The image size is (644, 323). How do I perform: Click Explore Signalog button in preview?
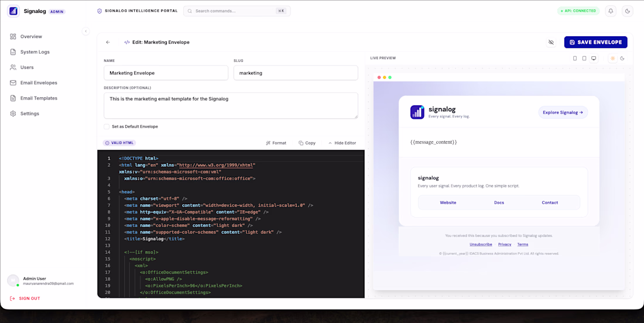[x=563, y=112]
